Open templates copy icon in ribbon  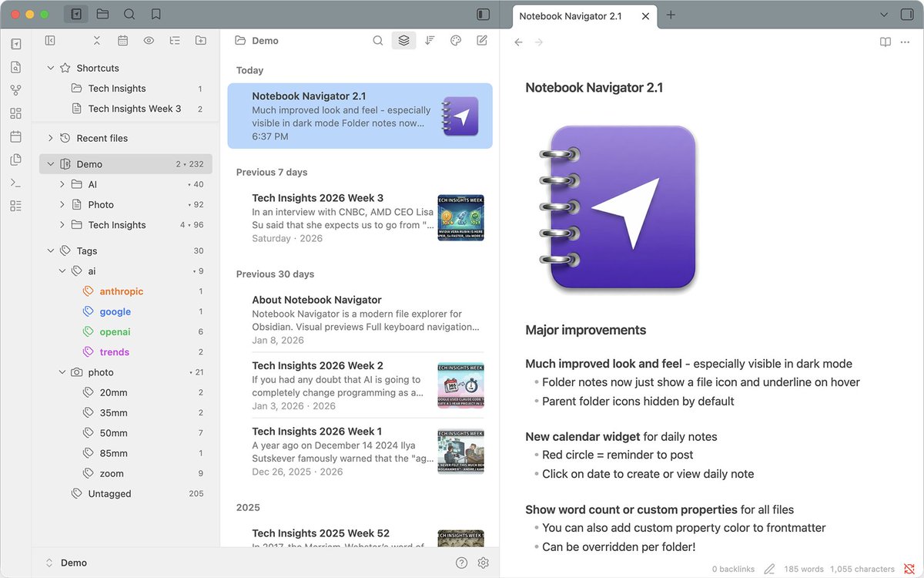[16, 160]
